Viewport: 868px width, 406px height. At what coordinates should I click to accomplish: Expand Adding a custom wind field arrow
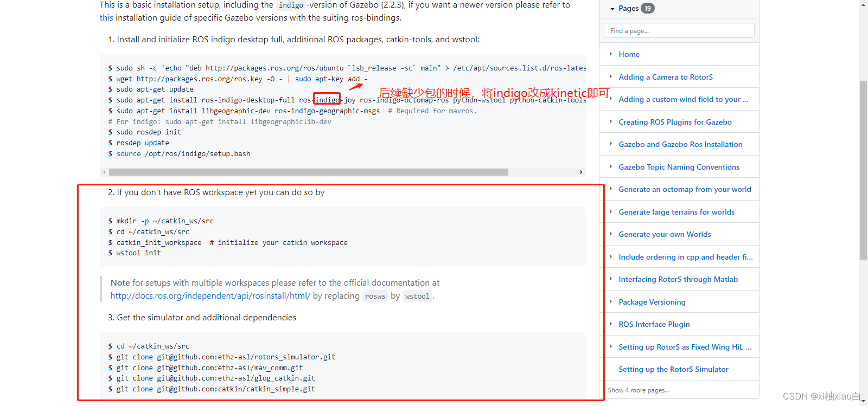click(611, 99)
